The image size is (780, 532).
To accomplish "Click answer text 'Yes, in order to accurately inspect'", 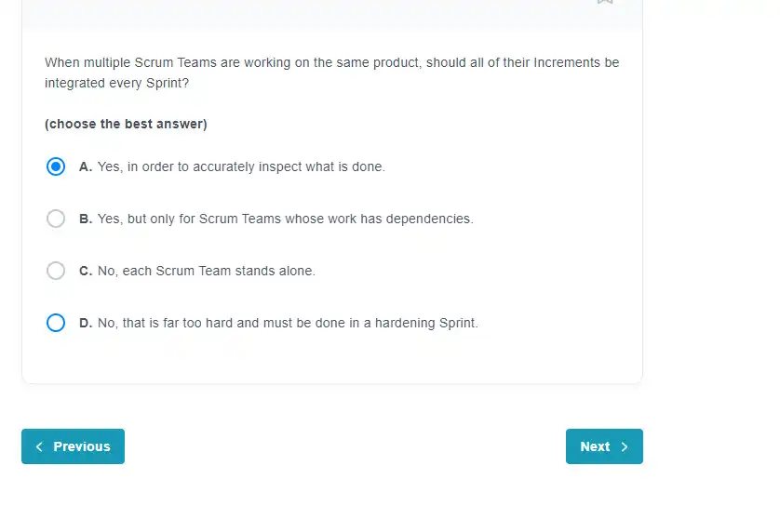I will point(199,166).
